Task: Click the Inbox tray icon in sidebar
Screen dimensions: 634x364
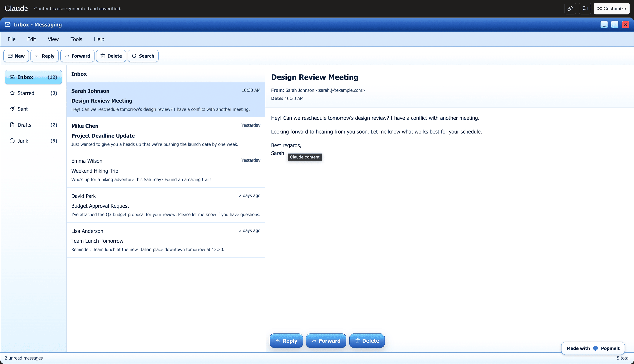Action: (x=12, y=77)
